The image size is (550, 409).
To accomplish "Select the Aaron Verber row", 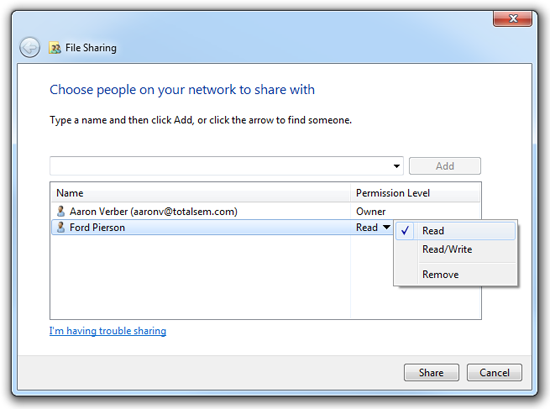I will click(266, 211).
